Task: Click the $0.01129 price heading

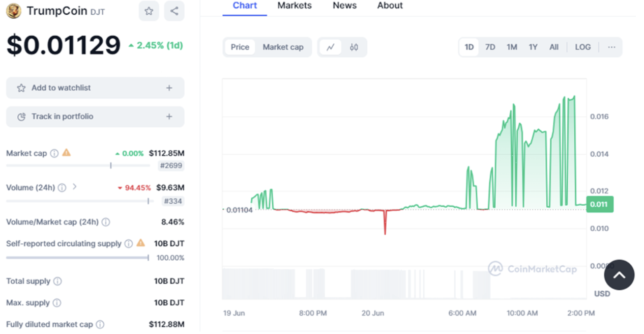Action: click(x=63, y=45)
